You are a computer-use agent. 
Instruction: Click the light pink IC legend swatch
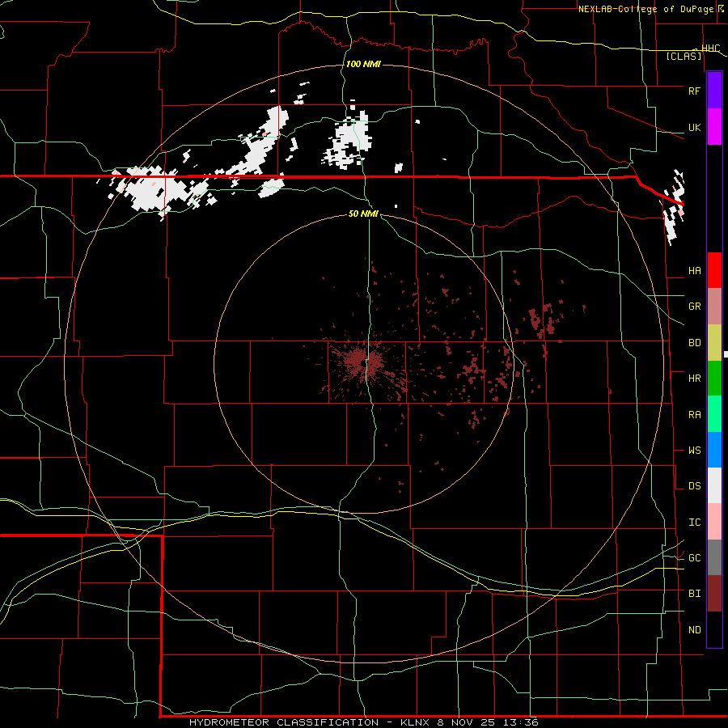click(x=714, y=522)
